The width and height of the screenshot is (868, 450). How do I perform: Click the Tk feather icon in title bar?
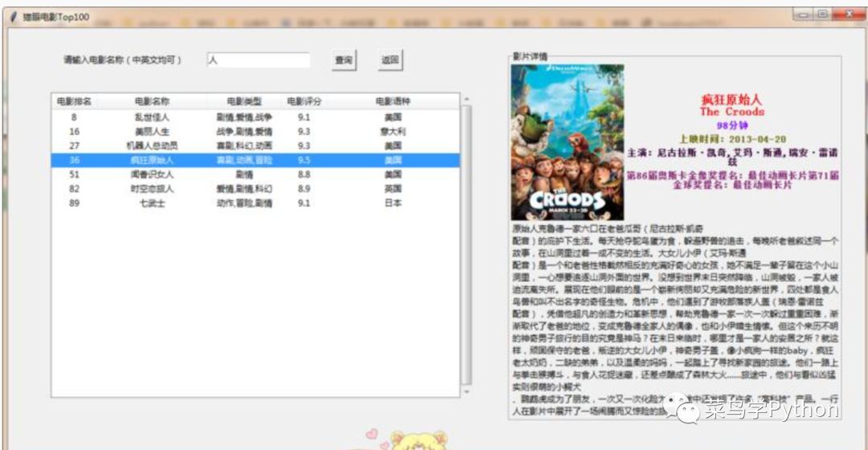pyautogui.click(x=14, y=17)
